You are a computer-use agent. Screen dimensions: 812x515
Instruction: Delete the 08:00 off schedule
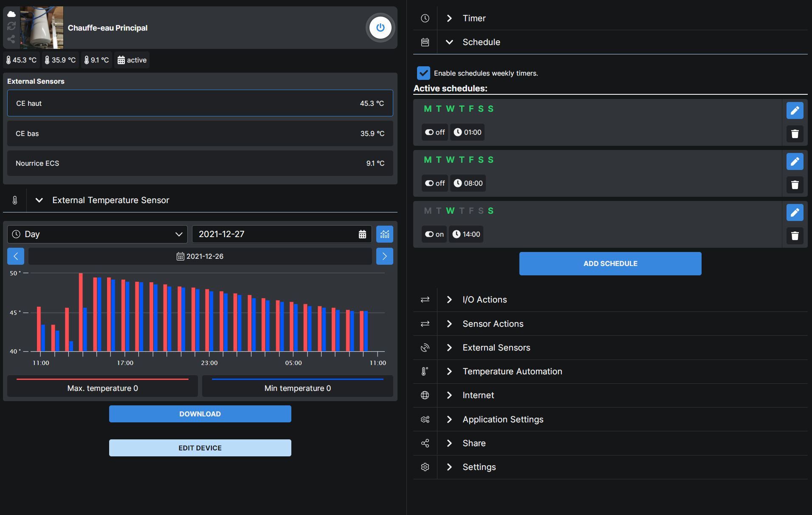coord(795,185)
